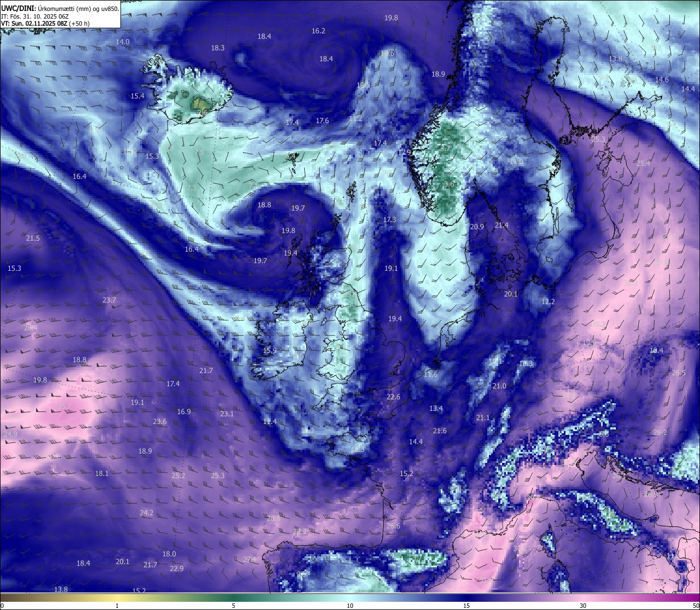Select the 21.5 value on the map
The width and height of the screenshot is (700, 610).
(33, 239)
